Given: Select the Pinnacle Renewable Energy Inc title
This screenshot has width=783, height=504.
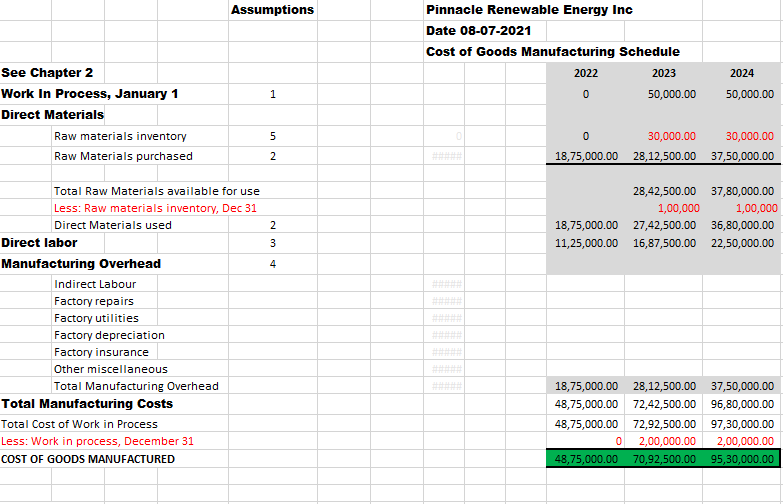Looking at the screenshot, I should pos(529,10).
